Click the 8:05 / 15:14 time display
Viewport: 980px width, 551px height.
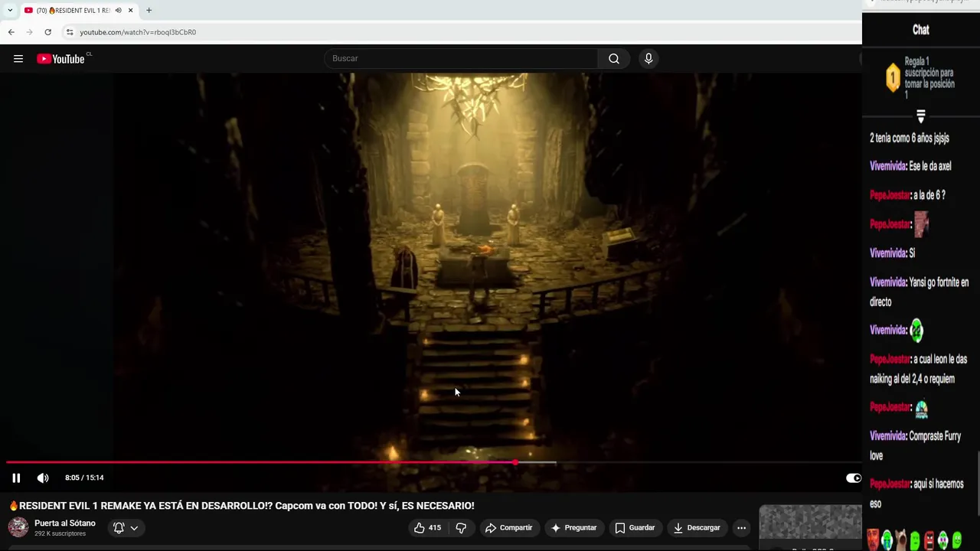point(84,478)
